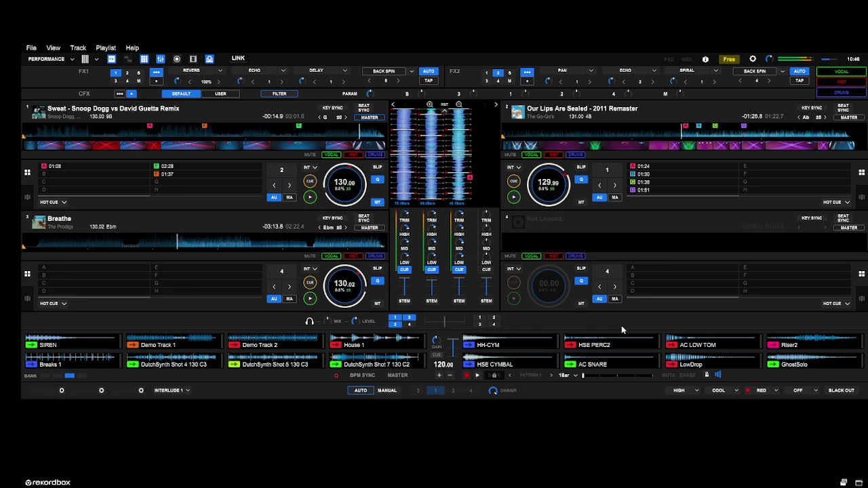This screenshot has width=868, height=488.
Task: Open the preferences gear icon
Action: point(753,59)
